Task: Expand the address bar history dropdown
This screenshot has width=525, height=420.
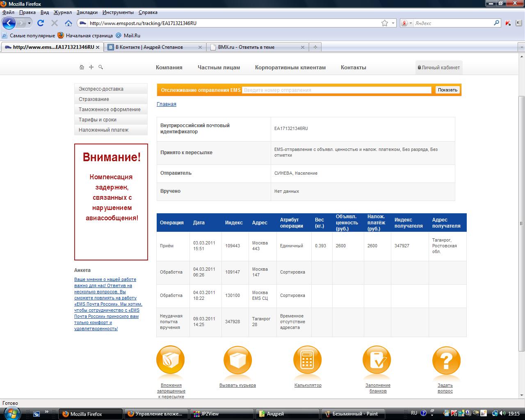Action: 393,23
